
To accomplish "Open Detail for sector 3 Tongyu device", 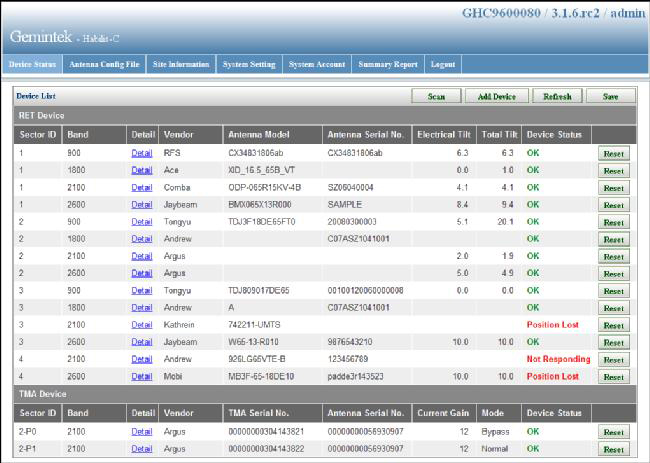I will [142, 291].
